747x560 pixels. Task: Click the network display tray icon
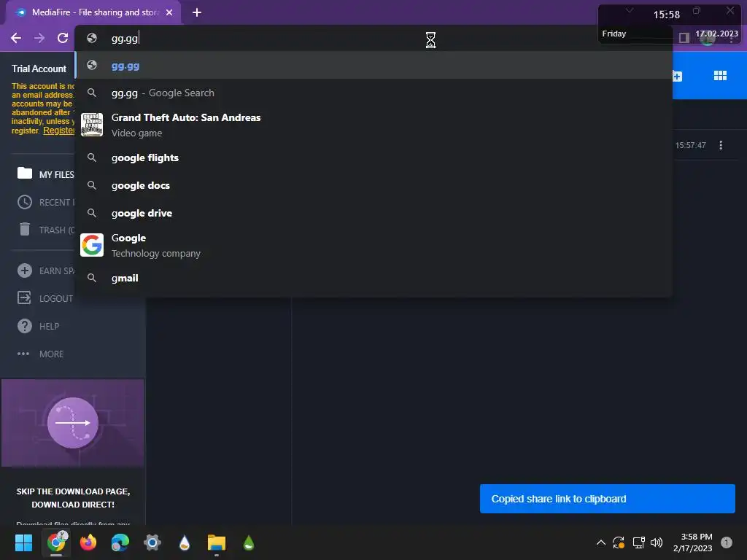click(x=638, y=542)
